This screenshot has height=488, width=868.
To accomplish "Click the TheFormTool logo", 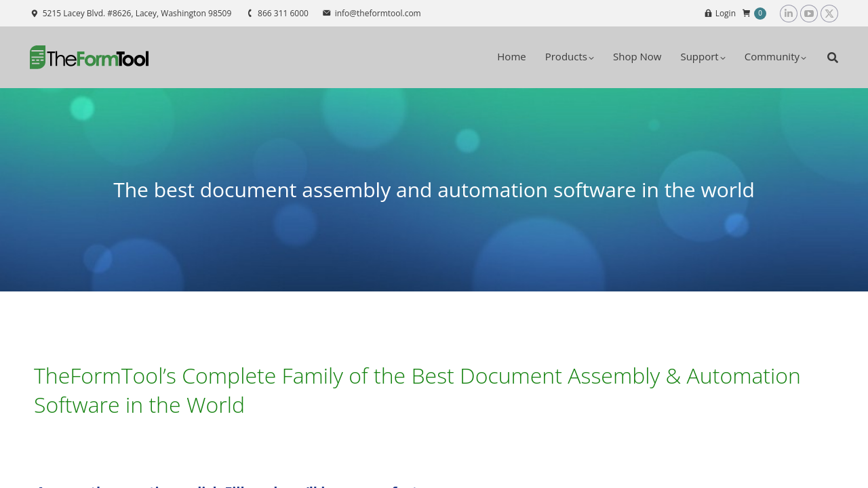I will [x=89, y=58].
